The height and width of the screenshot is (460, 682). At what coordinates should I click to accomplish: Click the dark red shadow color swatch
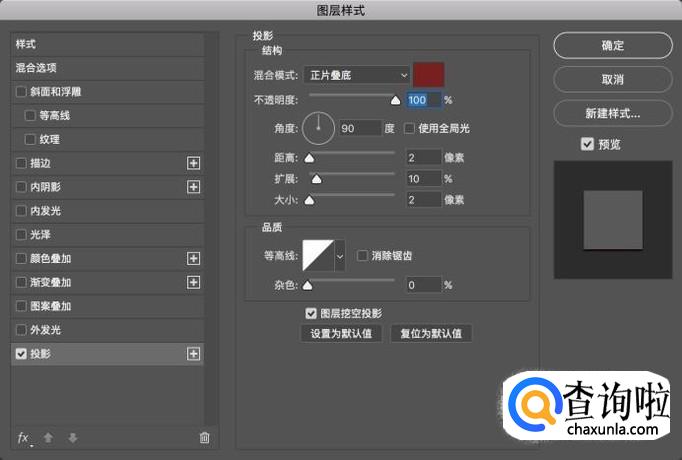(429, 75)
